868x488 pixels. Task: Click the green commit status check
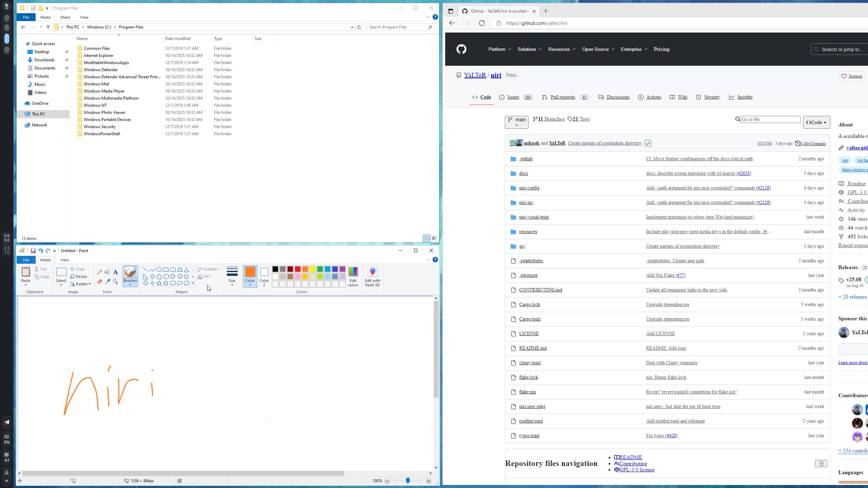coord(647,143)
